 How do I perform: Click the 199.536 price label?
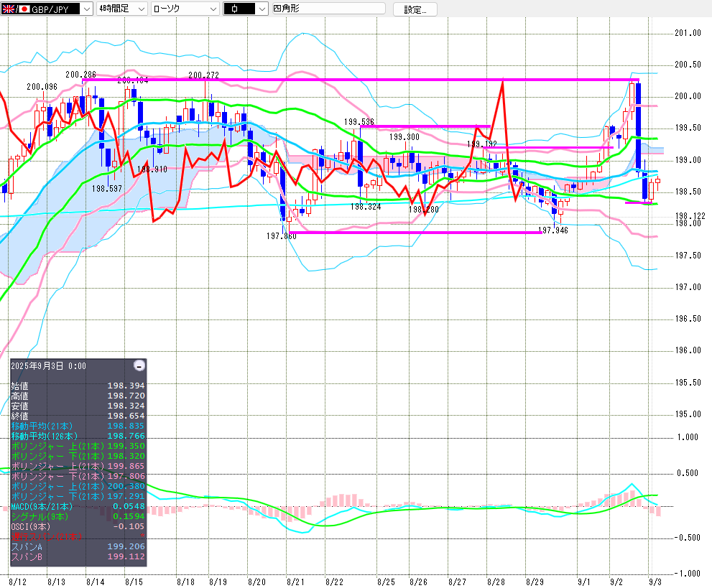click(359, 121)
